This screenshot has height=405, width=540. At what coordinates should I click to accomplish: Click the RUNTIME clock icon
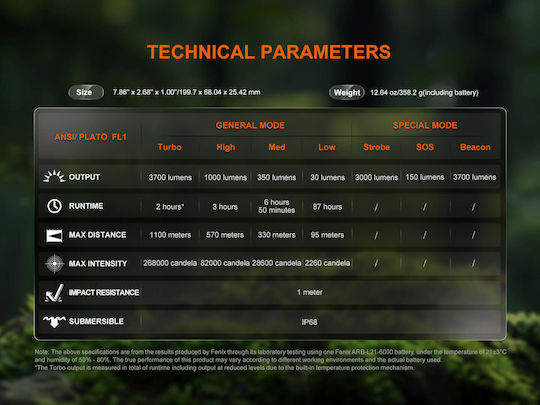pos(54,206)
